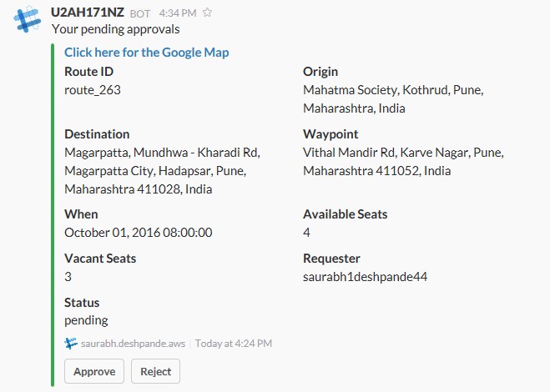The image size is (550, 392).
Task: Click the BOT label badge
Action: 140,13
